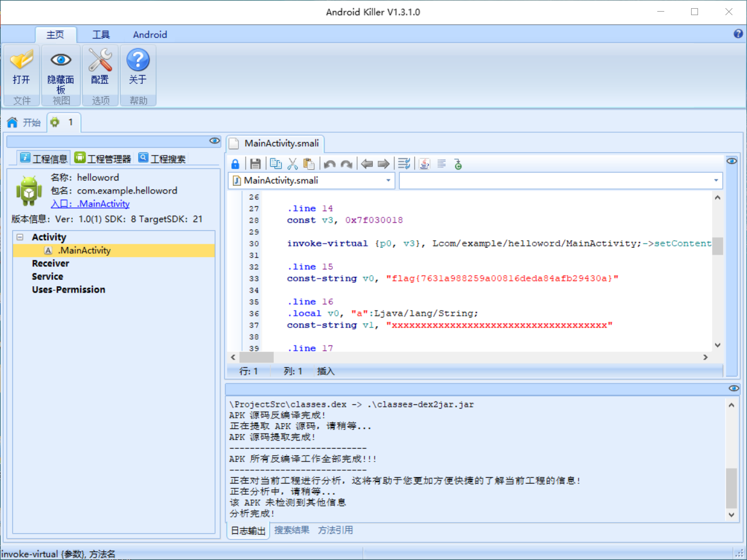Select the Service tree node
Viewport: 747px width, 560px height.
click(x=48, y=277)
